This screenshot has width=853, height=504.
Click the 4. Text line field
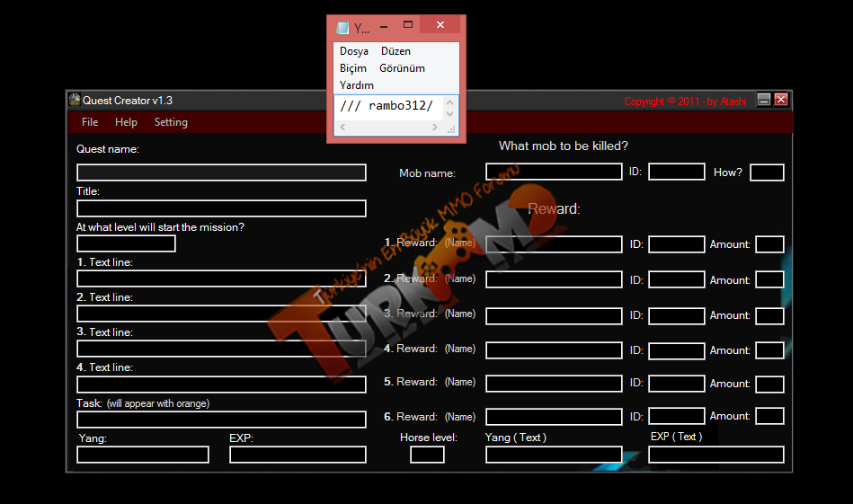(221, 385)
